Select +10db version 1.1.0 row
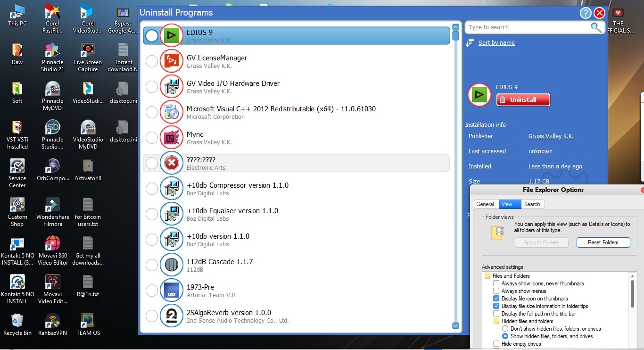Viewport: 644px width, 350px height. (297, 240)
